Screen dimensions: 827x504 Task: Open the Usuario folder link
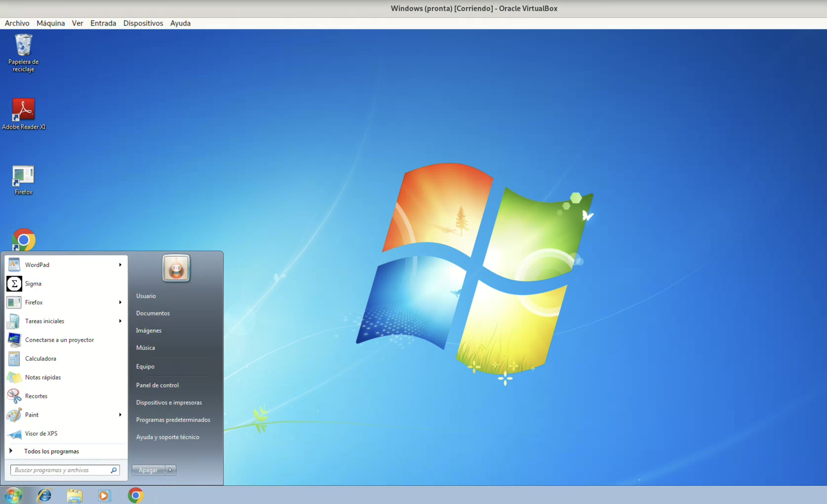pyautogui.click(x=146, y=296)
